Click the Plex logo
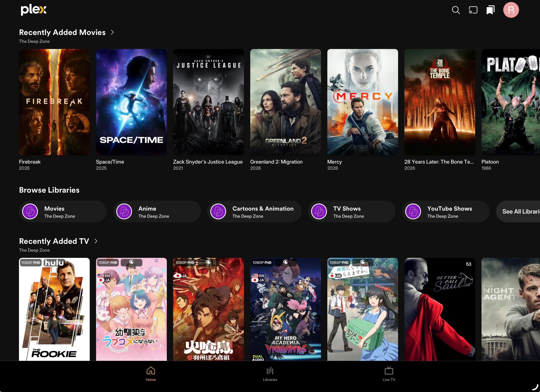The height and width of the screenshot is (392, 540). (34, 10)
